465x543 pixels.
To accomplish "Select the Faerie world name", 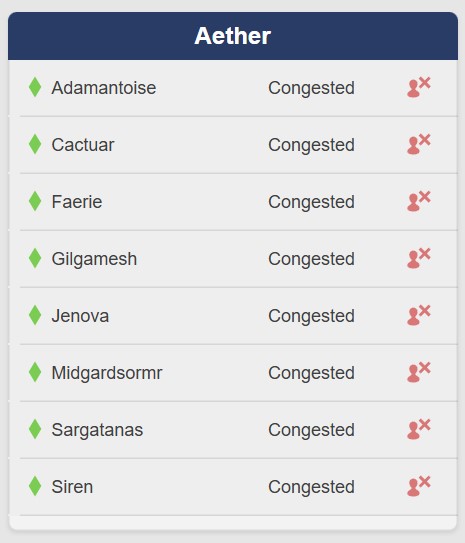I will [x=77, y=202].
